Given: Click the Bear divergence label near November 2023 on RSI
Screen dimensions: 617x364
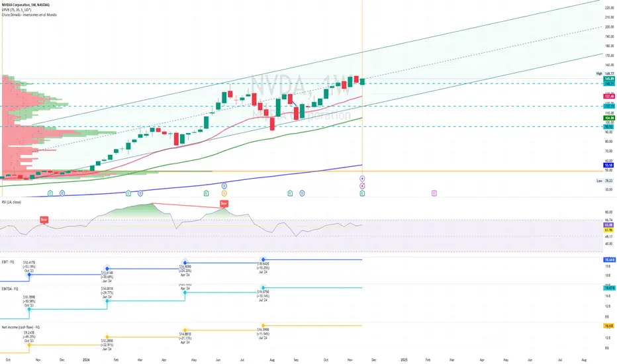Looking at the screenshot, I should click(44, 219).
